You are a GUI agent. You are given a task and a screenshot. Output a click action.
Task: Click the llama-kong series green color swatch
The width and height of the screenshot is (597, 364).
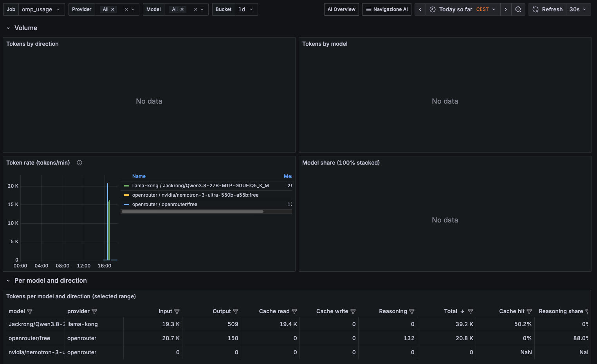126,186
